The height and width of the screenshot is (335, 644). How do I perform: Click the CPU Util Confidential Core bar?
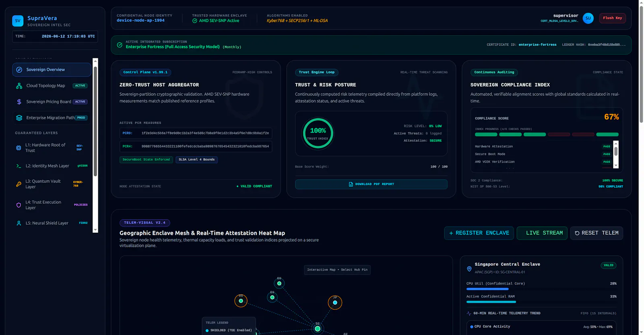[541, 289]
